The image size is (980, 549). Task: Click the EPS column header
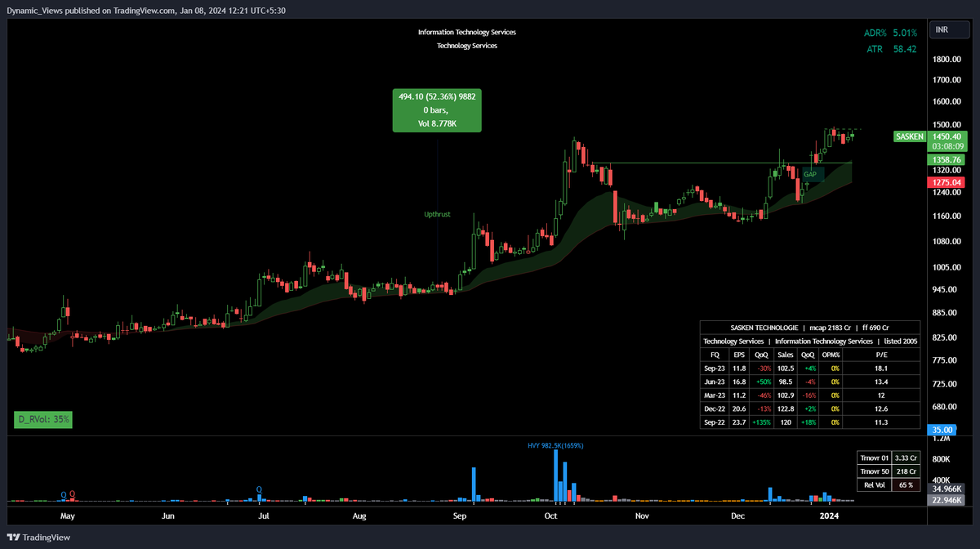(739, 355)
